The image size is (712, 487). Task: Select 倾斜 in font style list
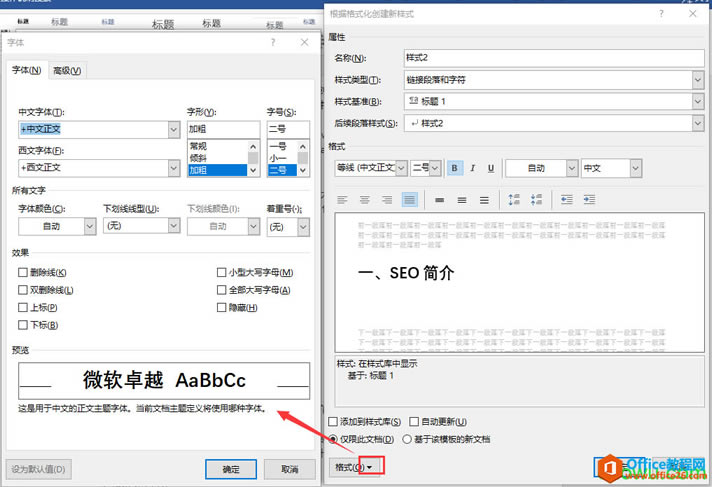[x=217, y=158]
